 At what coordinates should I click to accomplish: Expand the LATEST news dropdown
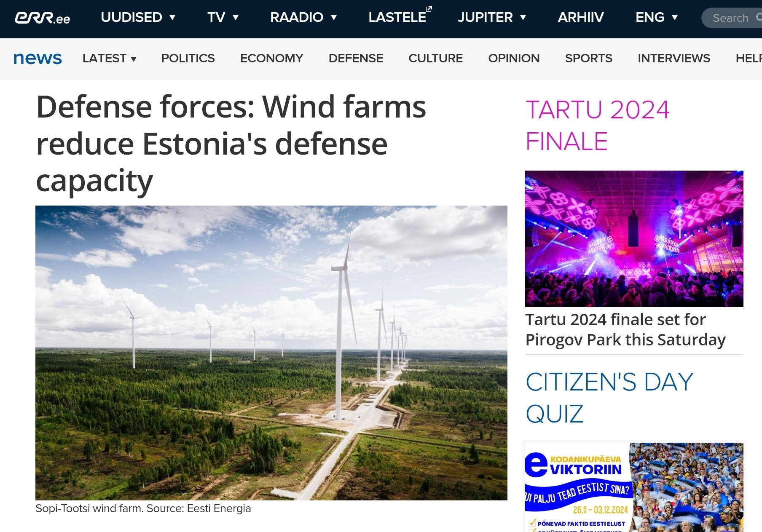coord(109,58)
